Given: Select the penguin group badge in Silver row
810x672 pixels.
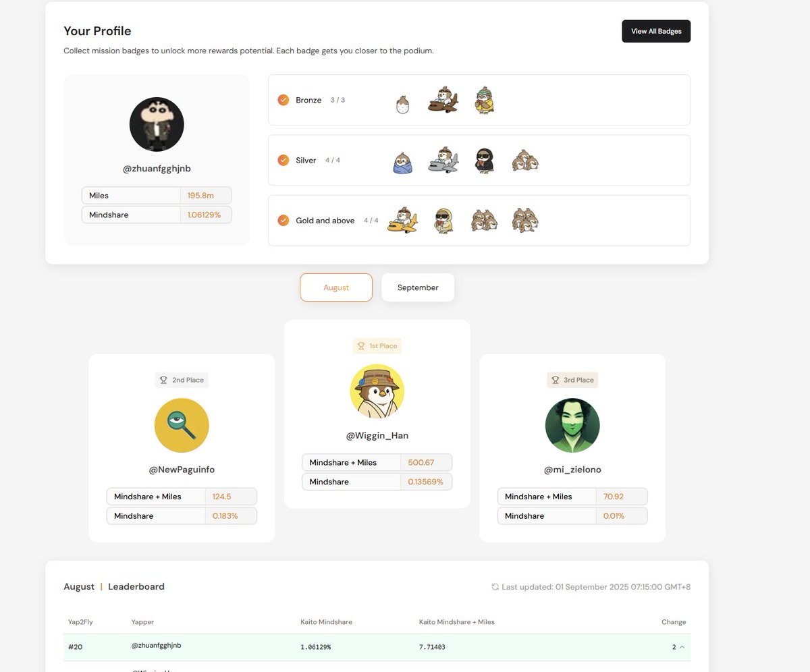Looking at the screenshot, I should tap(524, 161).
